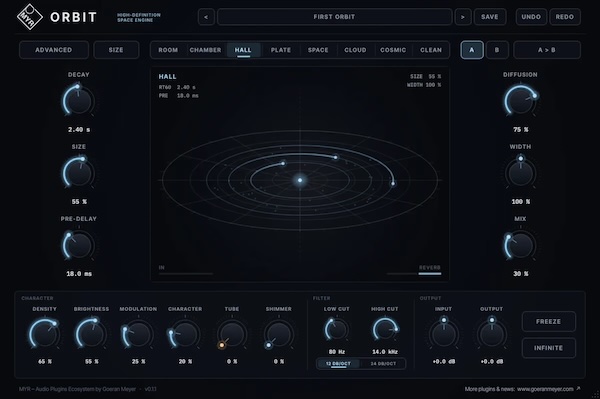Click the Undo button
Screen dimensions: 600x399
pyautogui.click(x=531, y=17)
